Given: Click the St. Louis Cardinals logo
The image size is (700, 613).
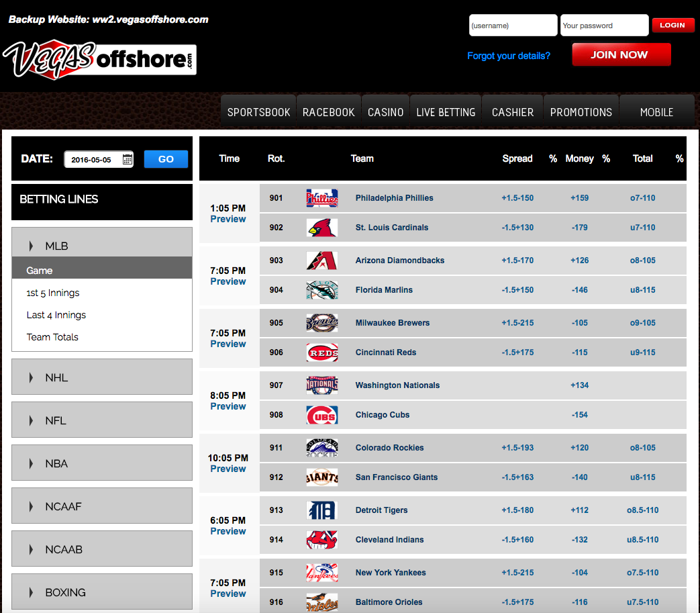Looking at the screenshot, I should point(322,227).
